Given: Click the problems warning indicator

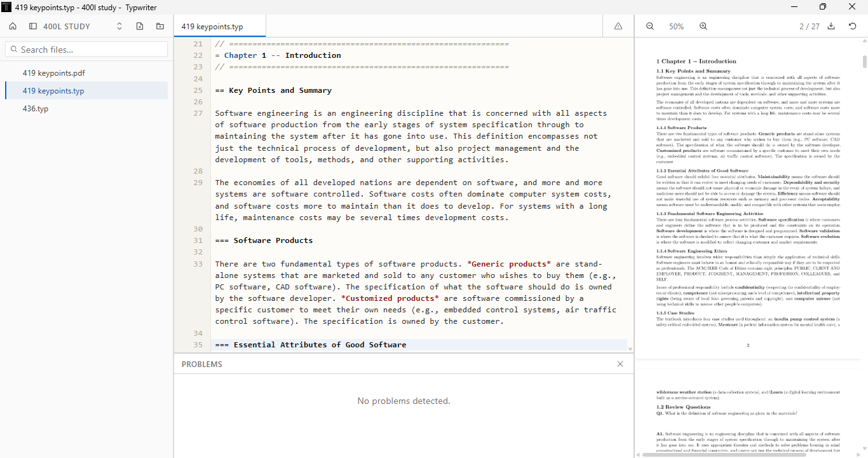Looking at the screenshot, I should (618, 26).
